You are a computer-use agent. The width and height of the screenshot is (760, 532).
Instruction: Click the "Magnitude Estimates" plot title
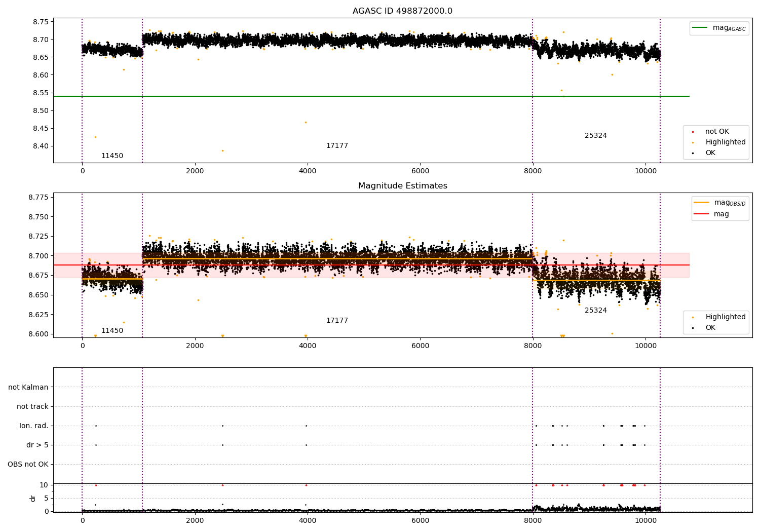(402, 186)
